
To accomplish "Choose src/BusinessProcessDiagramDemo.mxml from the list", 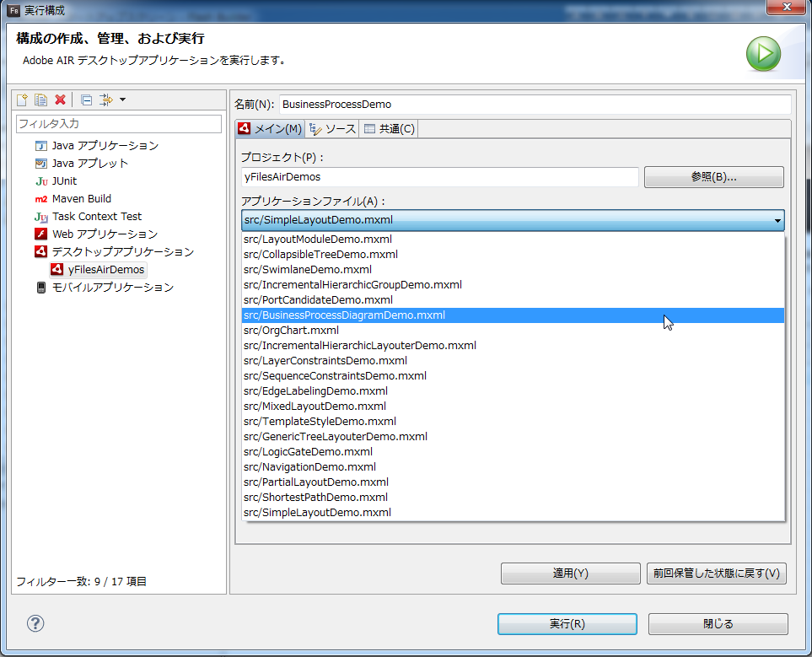I will pos(514,315).
